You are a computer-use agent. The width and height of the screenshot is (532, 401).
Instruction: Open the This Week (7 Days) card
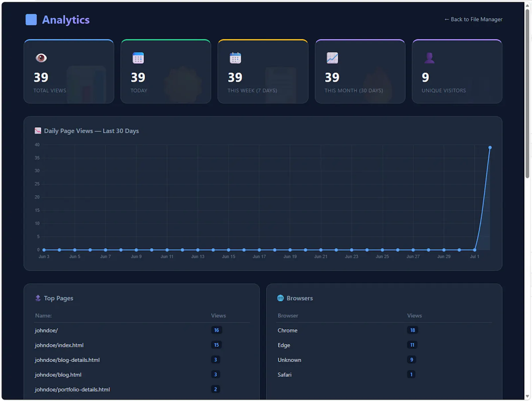click(x=263, y=71)
